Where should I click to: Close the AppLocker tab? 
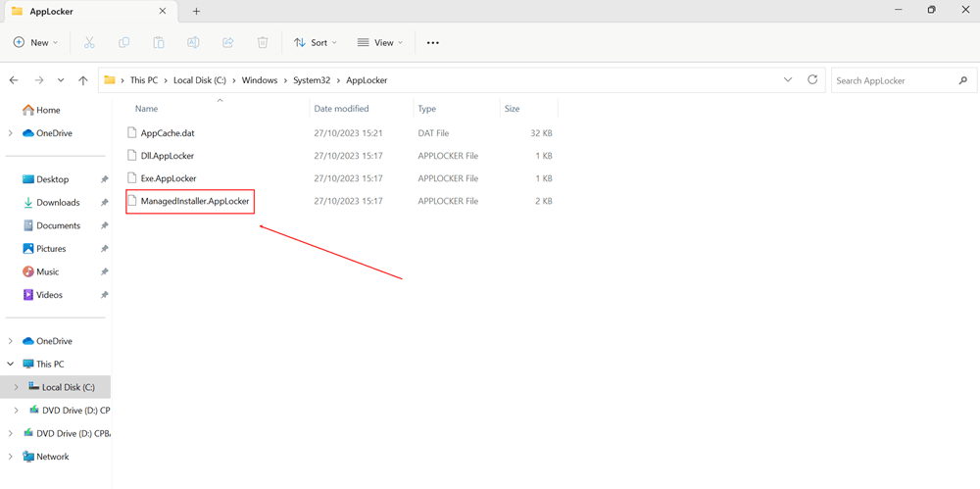(x=163, y=11)
